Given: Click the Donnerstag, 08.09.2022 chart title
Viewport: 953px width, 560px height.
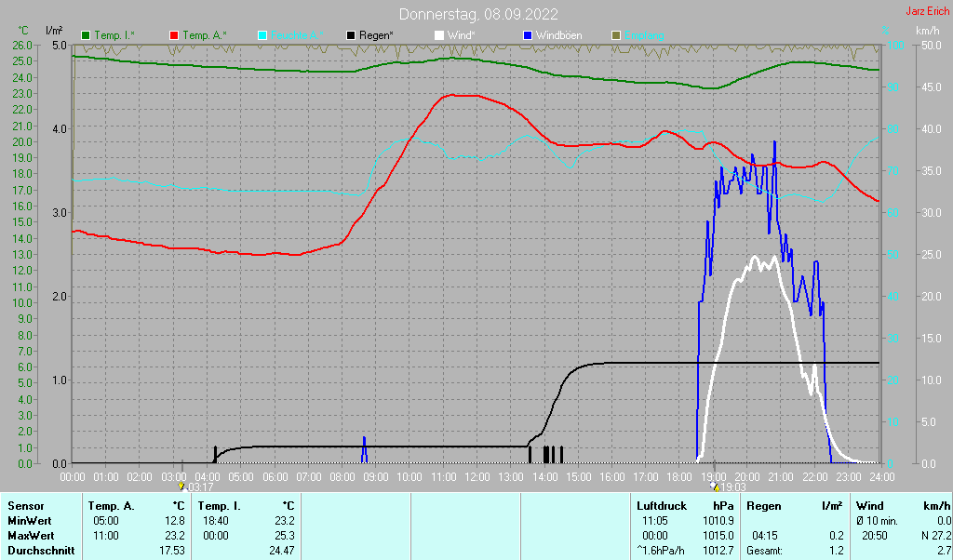Looking at the screenshot, I should coord(478,14).
